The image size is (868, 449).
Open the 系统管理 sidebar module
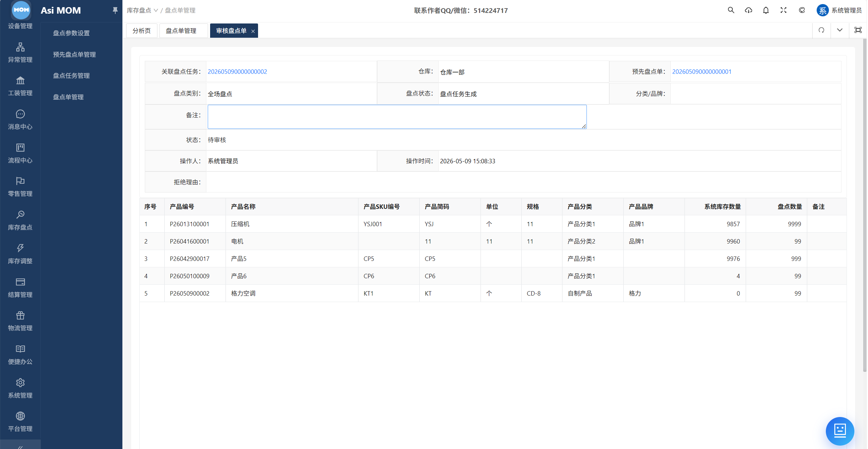(x=20, y=388)
